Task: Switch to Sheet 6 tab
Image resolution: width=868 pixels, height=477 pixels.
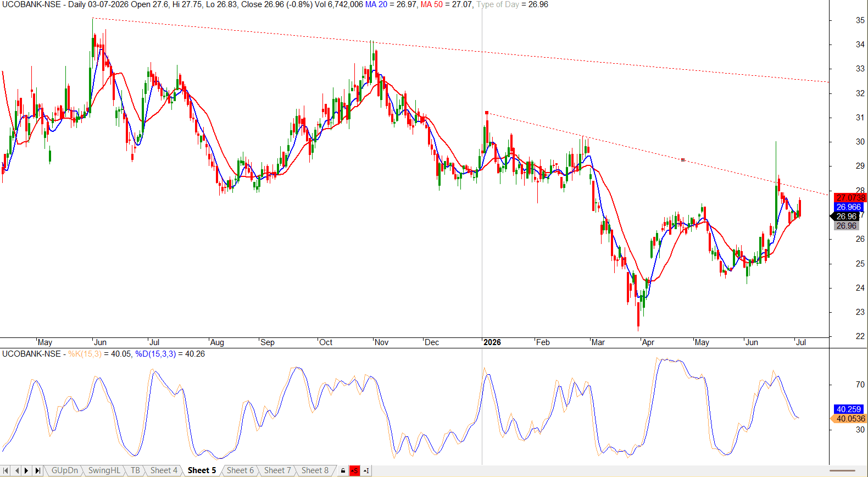Action: [x=240, y=470]
